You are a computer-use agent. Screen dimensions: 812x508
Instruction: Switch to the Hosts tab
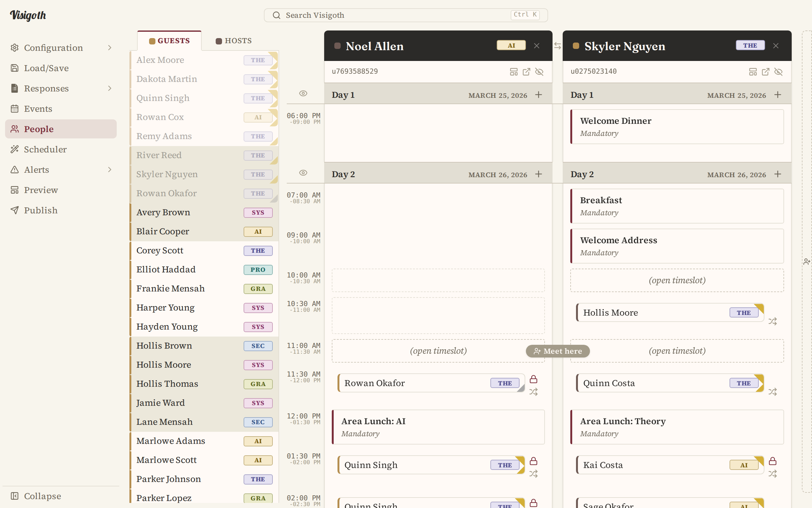233,41
